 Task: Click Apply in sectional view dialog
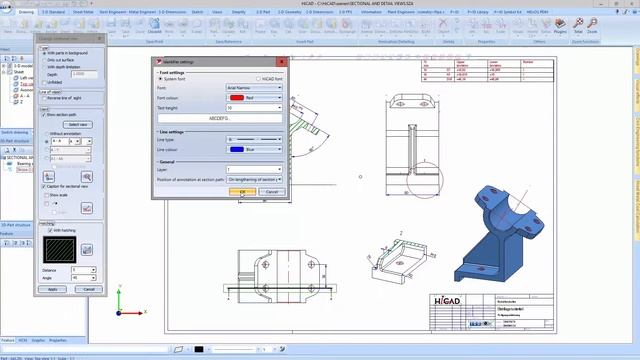pyautogui.click(x=52, y=289)
